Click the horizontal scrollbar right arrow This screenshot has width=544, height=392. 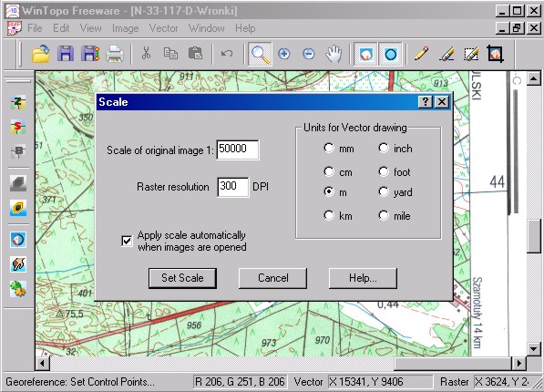pos(519,364)
